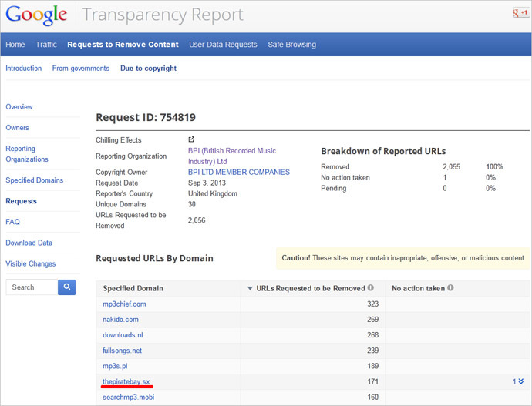
Task: Open Reporting Organizations sidebar link
Action: tap(27, 154)
